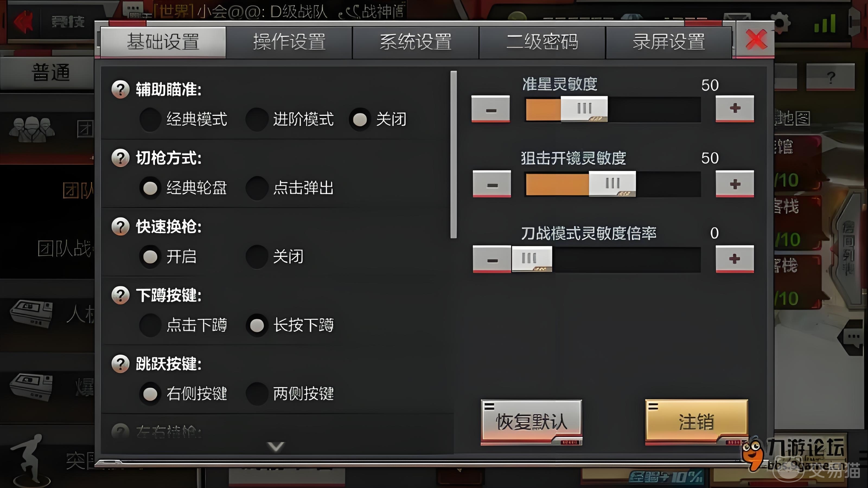Open help icon for 切枪方式
Image resolution: width=868 pixels, height=488 pixels.
[x=120, y=158]
